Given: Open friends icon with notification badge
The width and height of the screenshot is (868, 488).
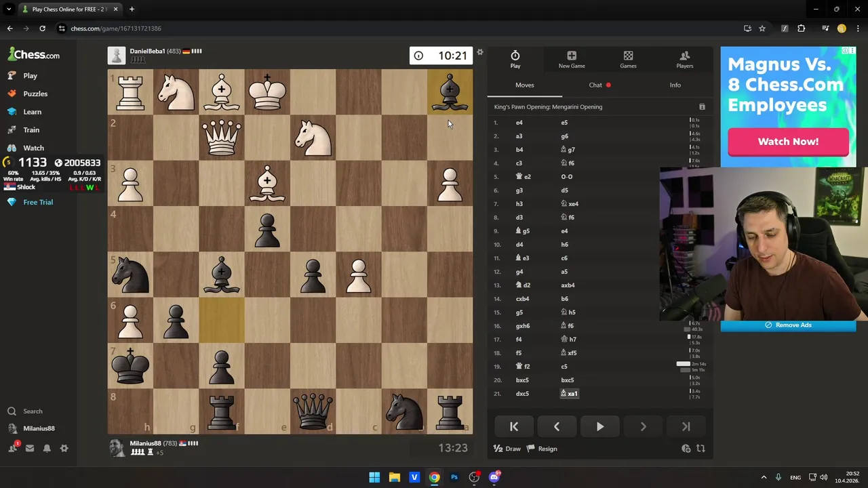Looking at the screenshot, I should 13,447.
